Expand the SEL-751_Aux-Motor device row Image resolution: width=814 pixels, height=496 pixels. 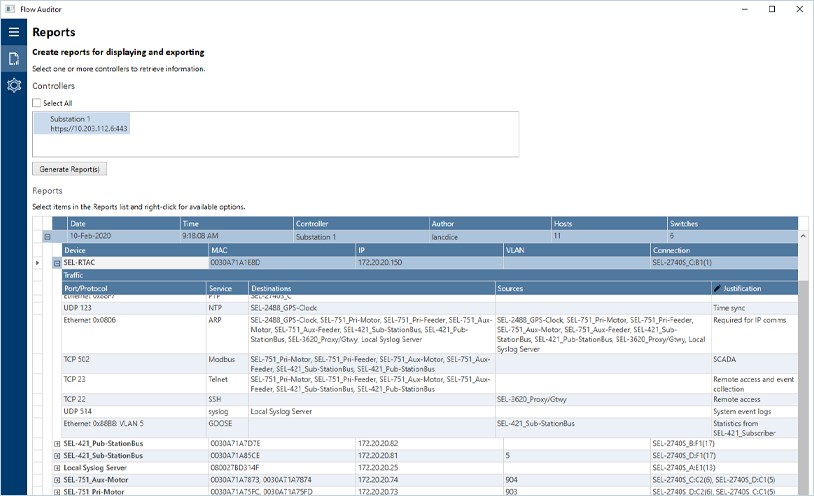click(57, 480)
